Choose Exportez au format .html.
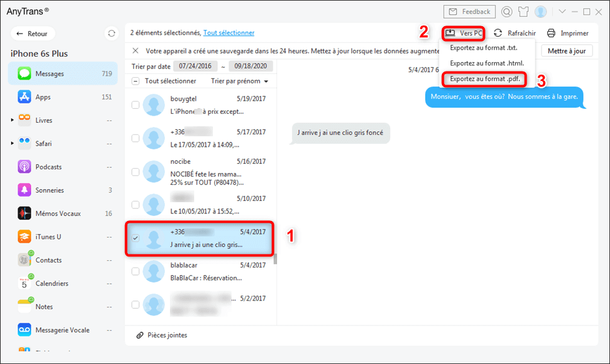 click(x=487, y=63)
